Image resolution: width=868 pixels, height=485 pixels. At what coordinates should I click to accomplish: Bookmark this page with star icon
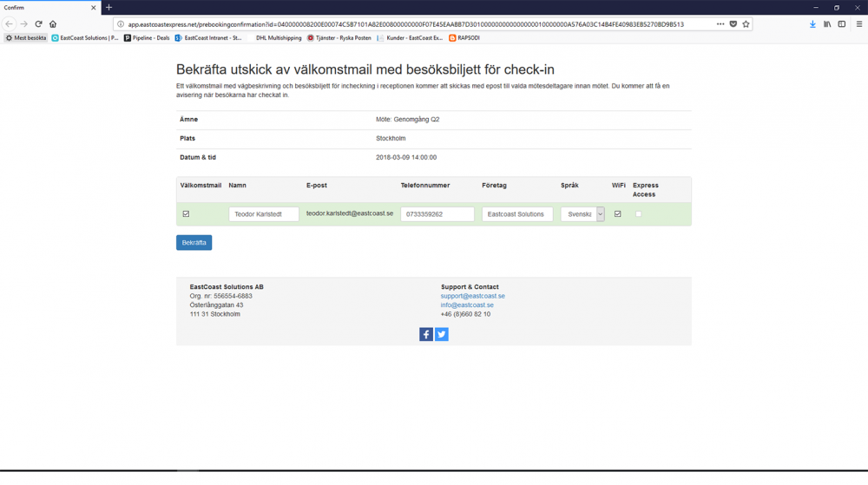(746, 24)
